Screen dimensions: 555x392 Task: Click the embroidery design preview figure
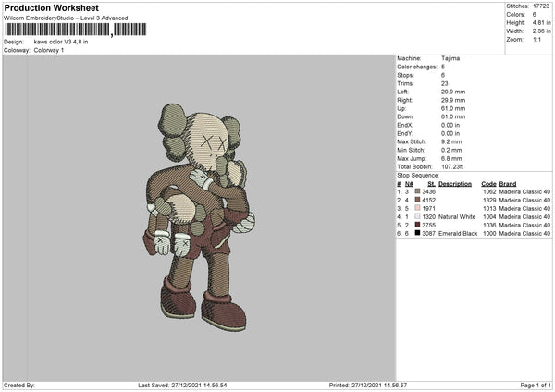click(199, 217)
